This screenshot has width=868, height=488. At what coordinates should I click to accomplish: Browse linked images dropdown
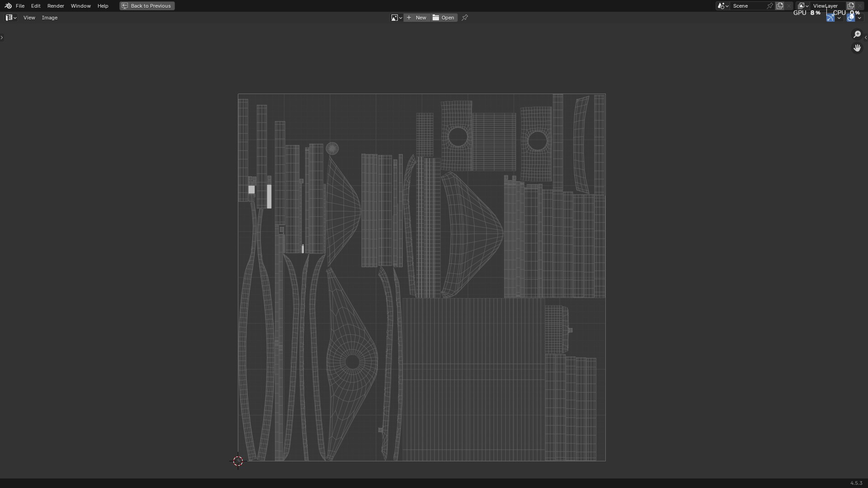click(396, 18)
